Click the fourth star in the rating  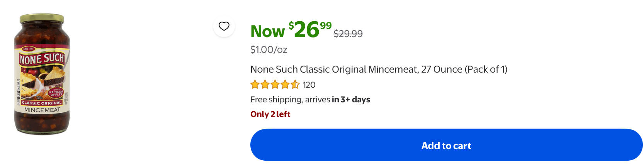[285, 85]
